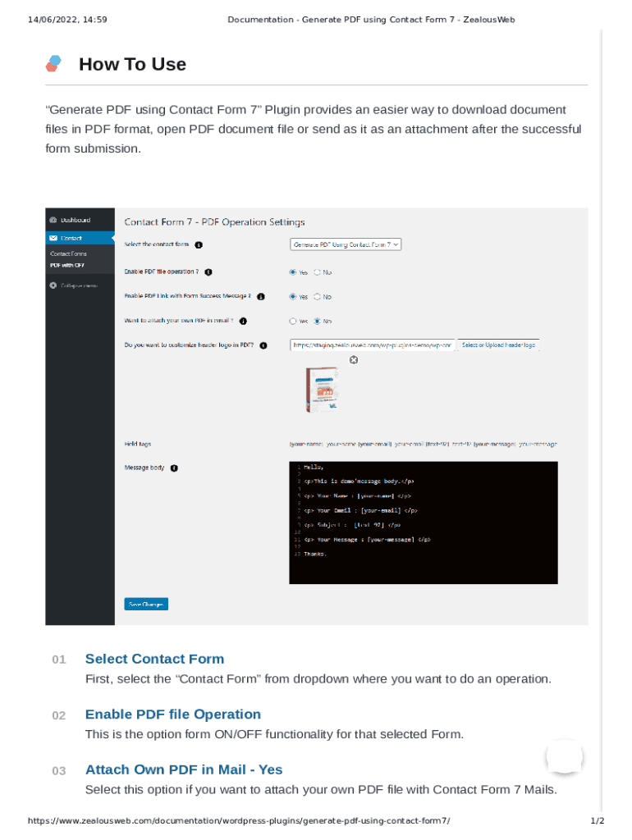Click Select or Upload header logo button
Screen dimensions: 632x840
(498, 345)
